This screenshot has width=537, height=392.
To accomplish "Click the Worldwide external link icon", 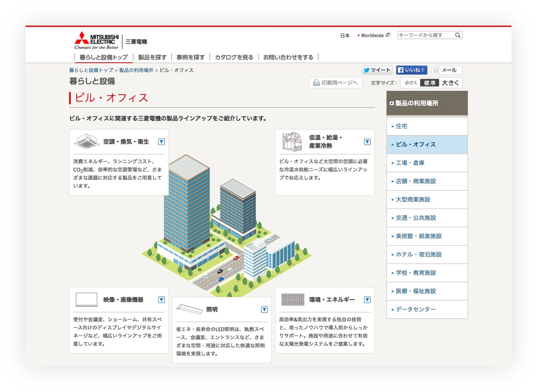I will coord(387,35).
